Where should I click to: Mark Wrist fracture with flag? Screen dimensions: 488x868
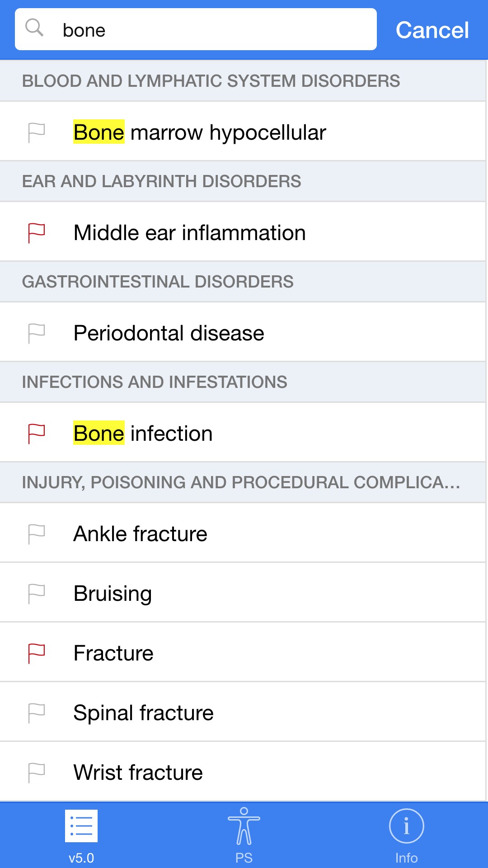(x=36, y=773)
